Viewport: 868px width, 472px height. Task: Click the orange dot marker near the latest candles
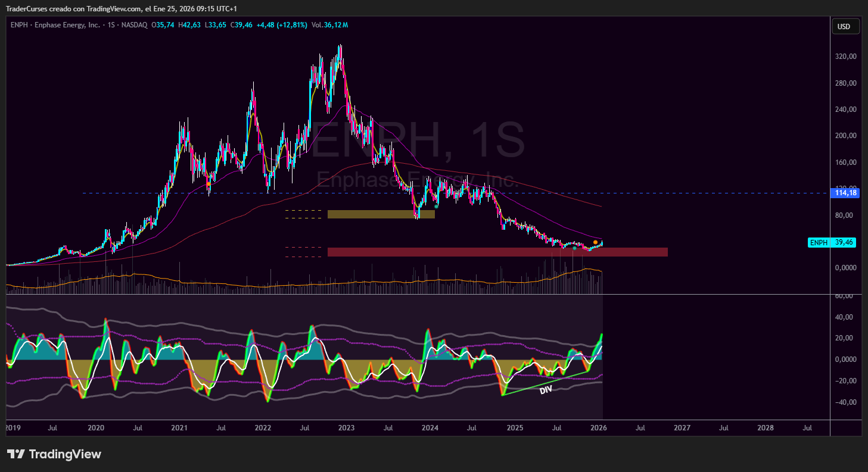(595, 242)
